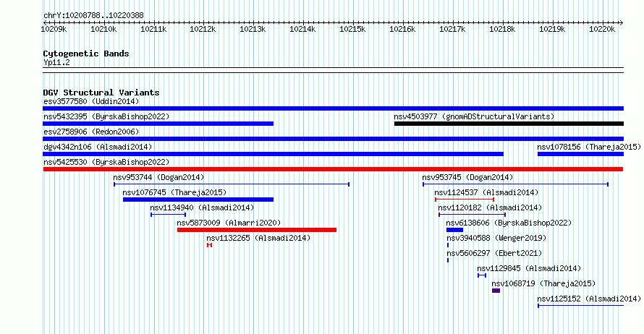The height and width of the screenshot is (334, 644).
Task: Click the tiny blue nsv5606297 marker
Action: click(x=448, y=260)
